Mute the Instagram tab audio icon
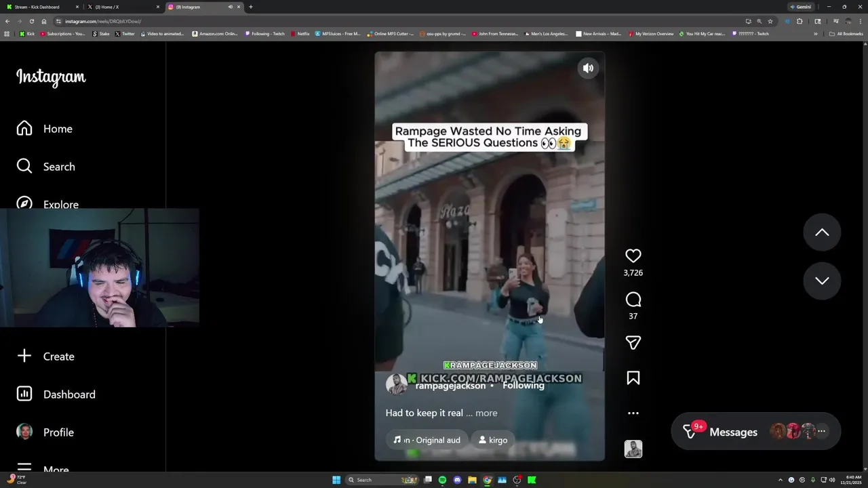Image resolution: width=868 pixels, height=488 pixels. tap(230, 7)
